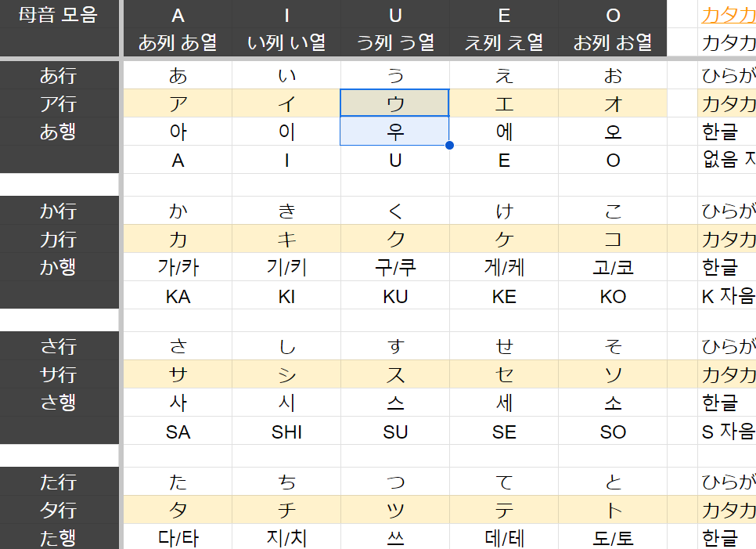Click the orange カタカ link in the header
The height and width of the screenshot is (549, 756).
click(x=728, y=15)
